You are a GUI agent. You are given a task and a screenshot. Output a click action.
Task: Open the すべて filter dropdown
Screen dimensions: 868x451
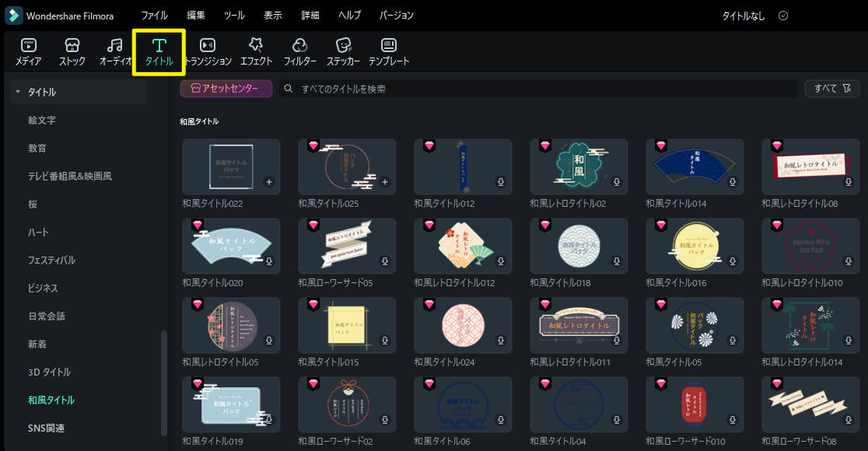click(826, 88)
